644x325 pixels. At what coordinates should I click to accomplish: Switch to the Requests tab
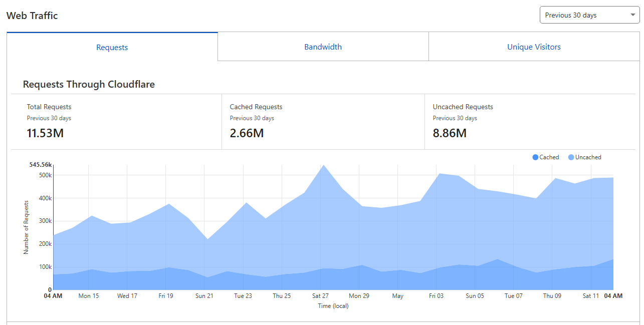pos(112,47)
